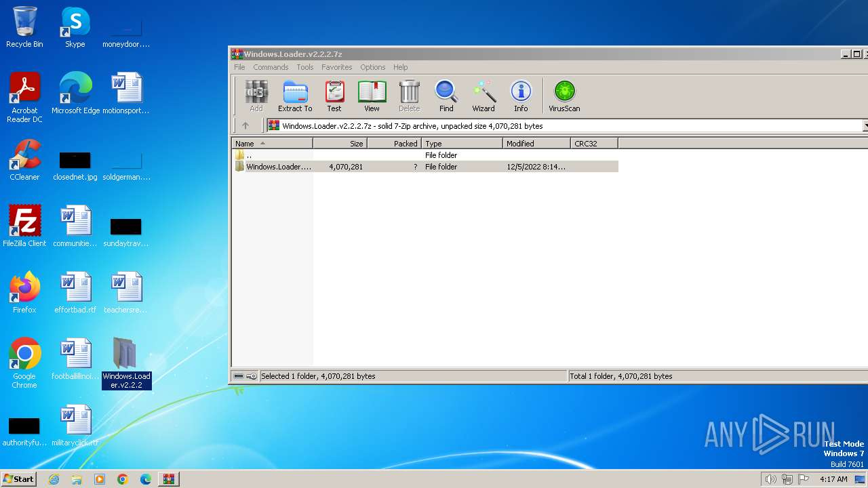Select the footballillinoi desktop document
The image size is (868, 488).
pyautogui.click(x=75, y=359)
